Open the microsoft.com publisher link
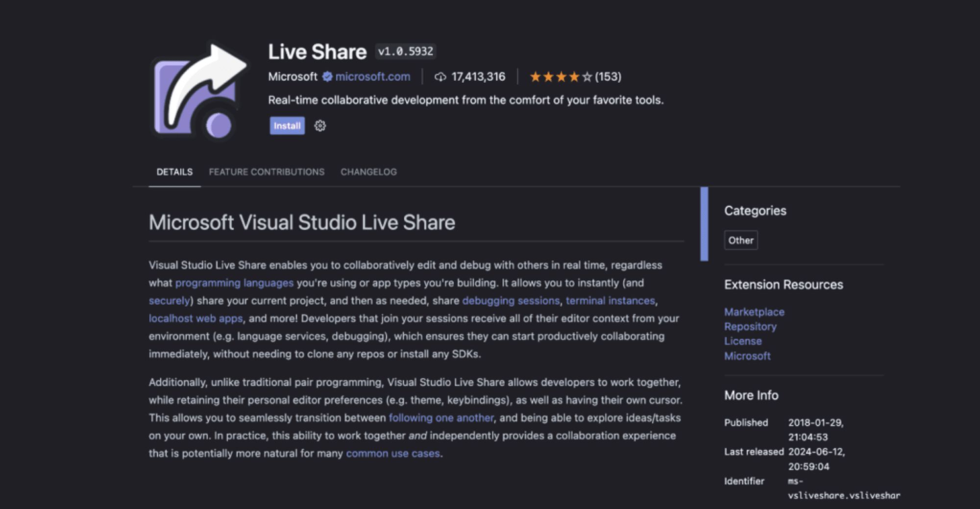 click(x=372, y=77)
